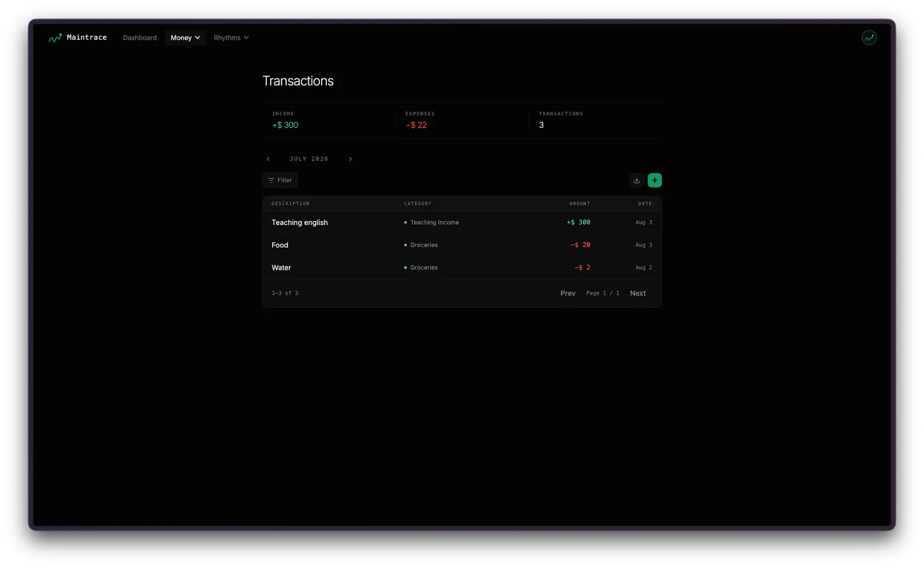Click the Transactions page heading
The width and height of the screenshot is (924, 568).
pos(298,81)
